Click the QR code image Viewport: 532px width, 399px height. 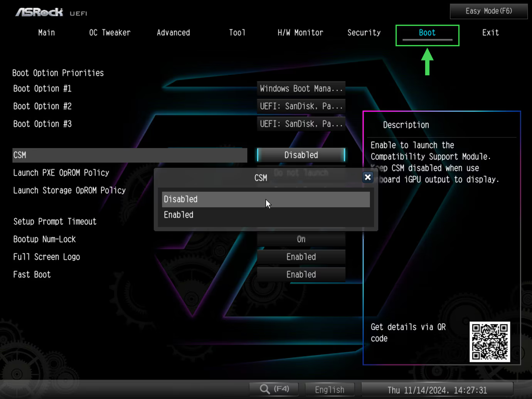pos(490,342)
